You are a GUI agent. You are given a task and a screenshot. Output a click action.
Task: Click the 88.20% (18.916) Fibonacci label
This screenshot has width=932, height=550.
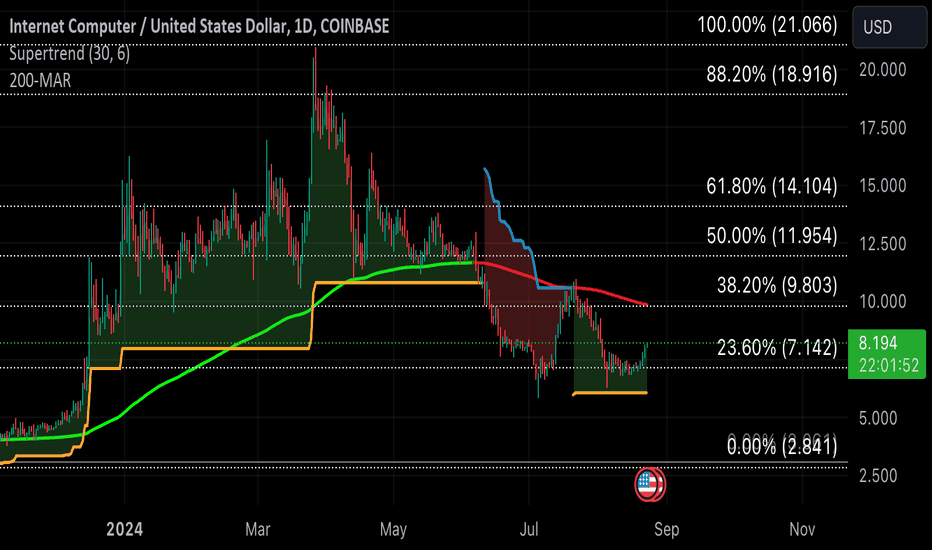772,74
